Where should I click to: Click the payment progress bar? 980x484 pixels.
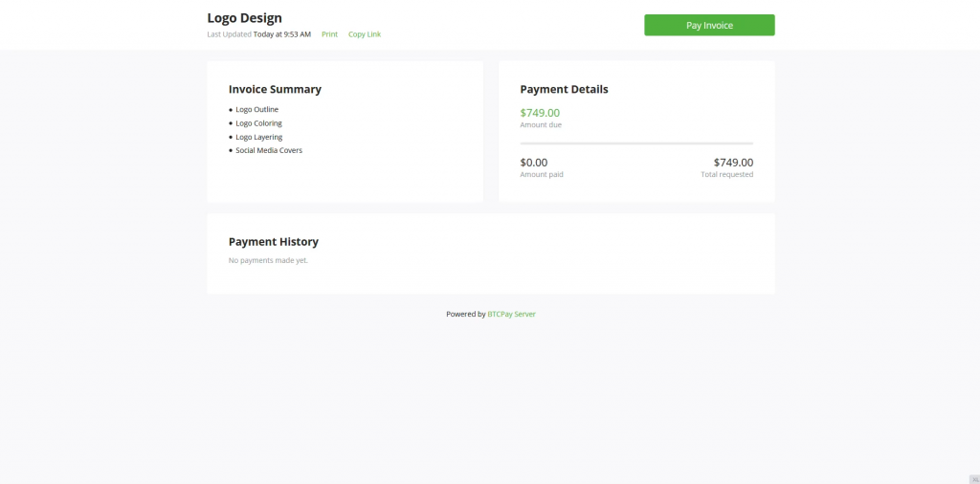(x=636, y=143)
